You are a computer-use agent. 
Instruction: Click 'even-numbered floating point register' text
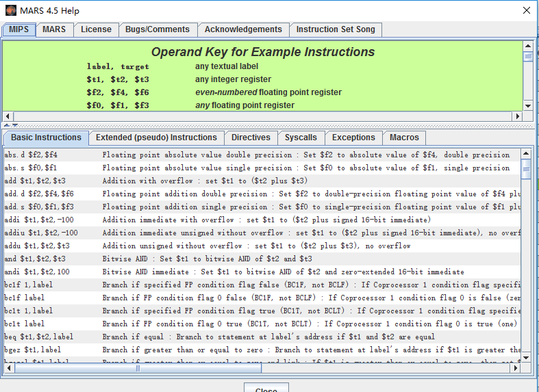pyautogui.click(x=268, y=92)
